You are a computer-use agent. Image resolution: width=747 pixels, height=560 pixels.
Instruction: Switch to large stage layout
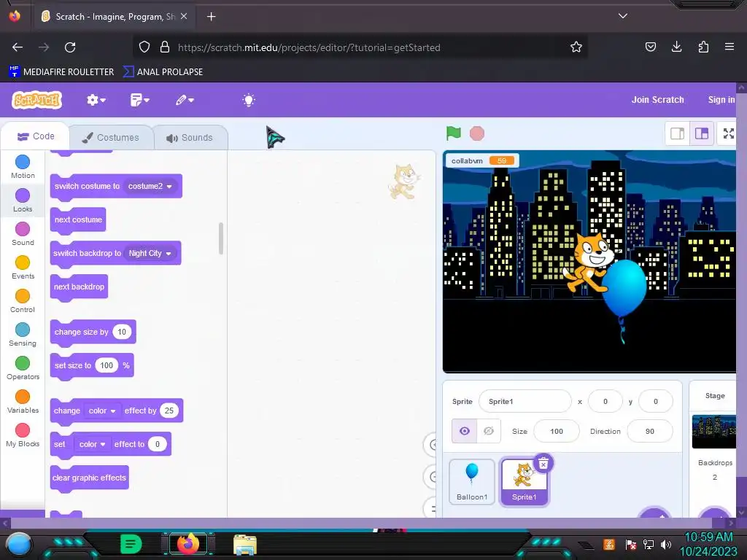click(702, 133)
